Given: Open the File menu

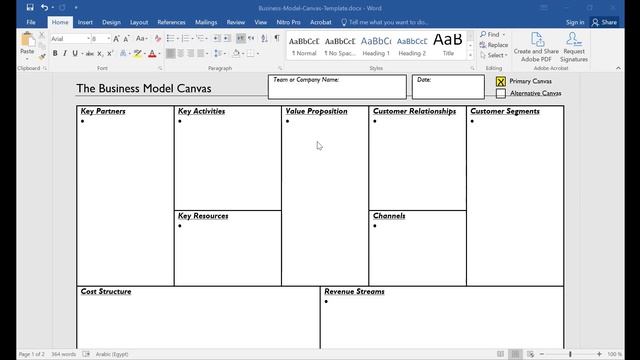Looking at the screenshot, I should click(31, 22).
